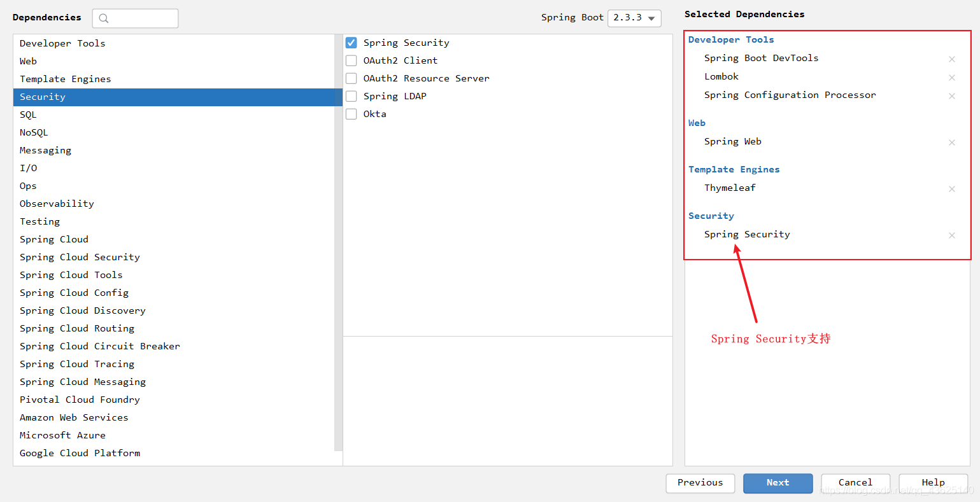This screenshot has height=502, width=980.
Task: Click the Template Engines heading in selected list
Action: click(x=734, y=169)
